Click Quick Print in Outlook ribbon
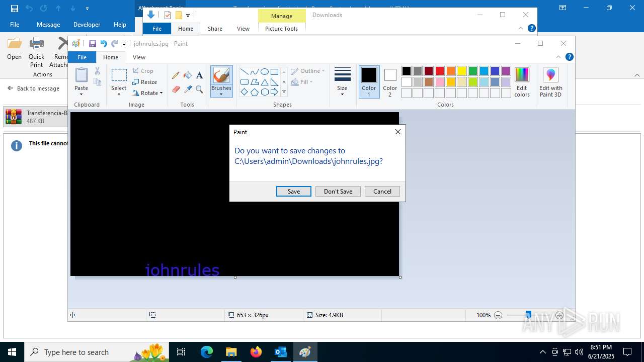Image resolution: width=644 pixels, height=362 pixels. coord(36,52)
